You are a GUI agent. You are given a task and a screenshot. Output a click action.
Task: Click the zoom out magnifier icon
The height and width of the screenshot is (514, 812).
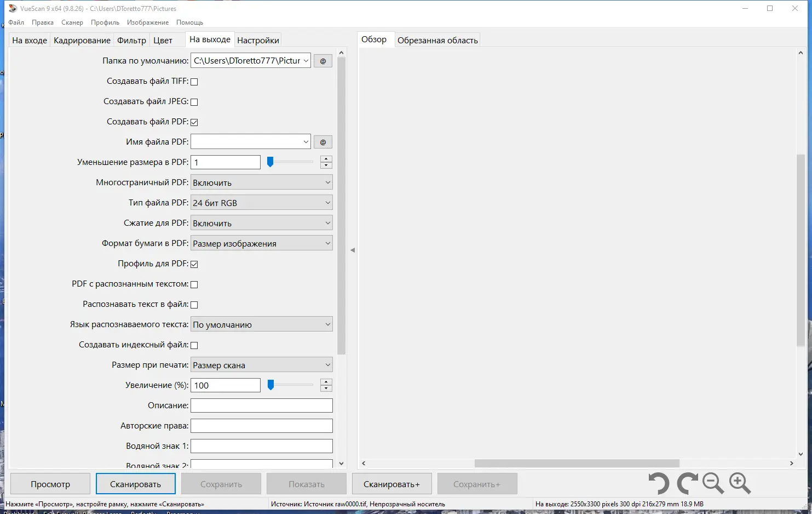[x=713, y=483]
